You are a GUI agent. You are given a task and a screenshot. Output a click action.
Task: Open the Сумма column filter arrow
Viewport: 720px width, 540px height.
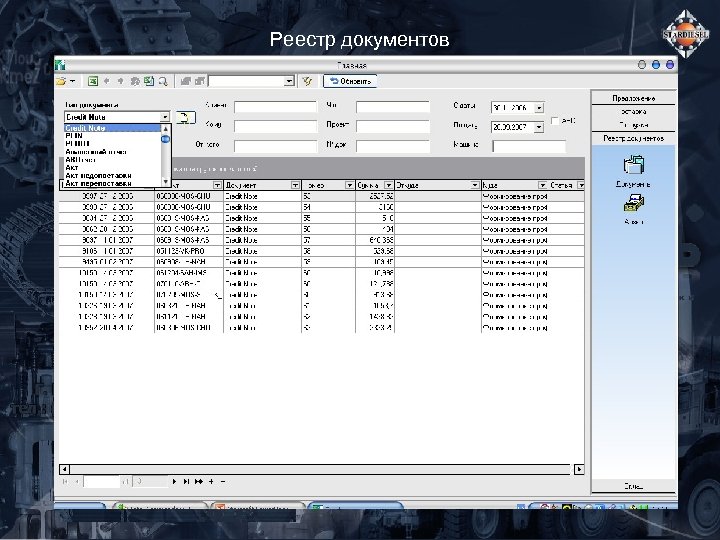(388, 185)
